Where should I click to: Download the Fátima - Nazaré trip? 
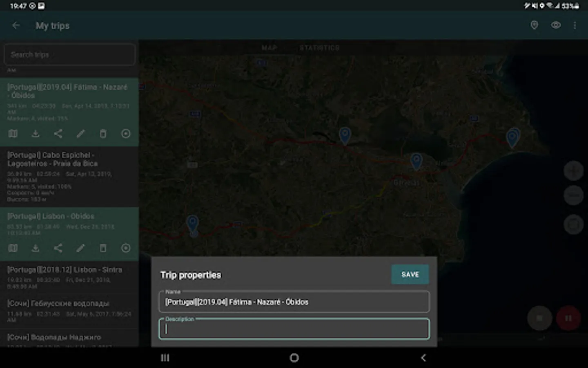(36, 134)
